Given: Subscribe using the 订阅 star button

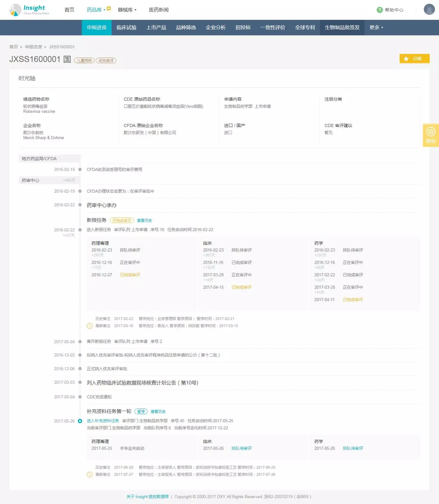Looking at the screenshot, I should (414, 59).
